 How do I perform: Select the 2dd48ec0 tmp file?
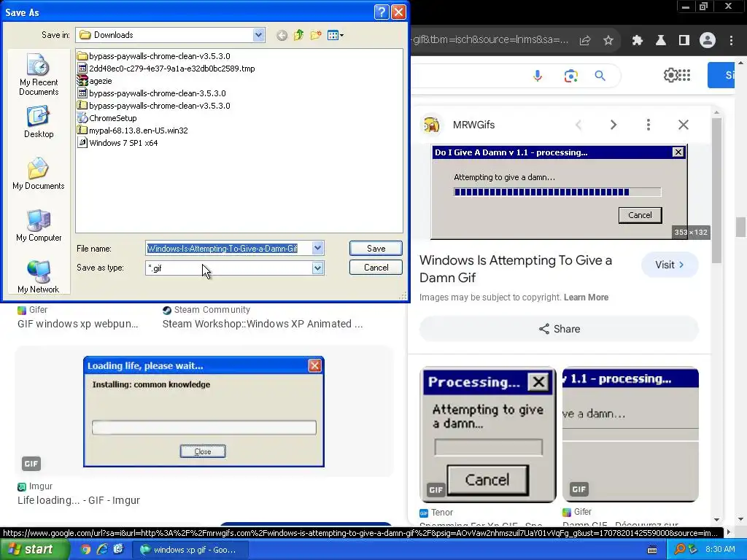[166, 69]
